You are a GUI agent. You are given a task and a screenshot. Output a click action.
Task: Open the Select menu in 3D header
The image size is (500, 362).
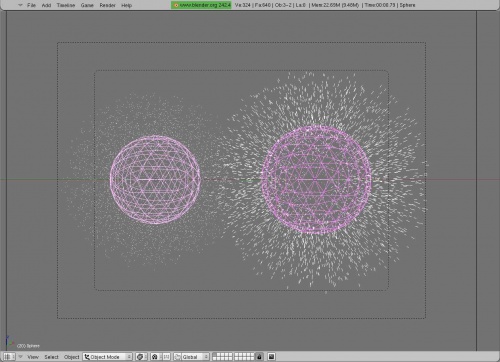[51, 357]
